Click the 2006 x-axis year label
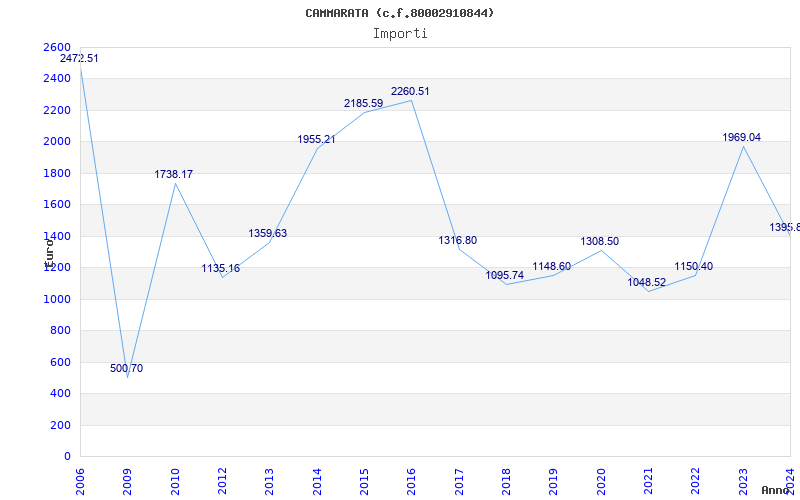 pos(80,481)
